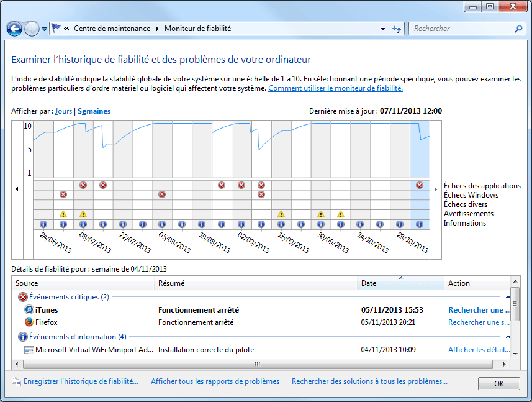532x402 pixels.
Task: Click the red critical events group icon
Action: [23, 297]
